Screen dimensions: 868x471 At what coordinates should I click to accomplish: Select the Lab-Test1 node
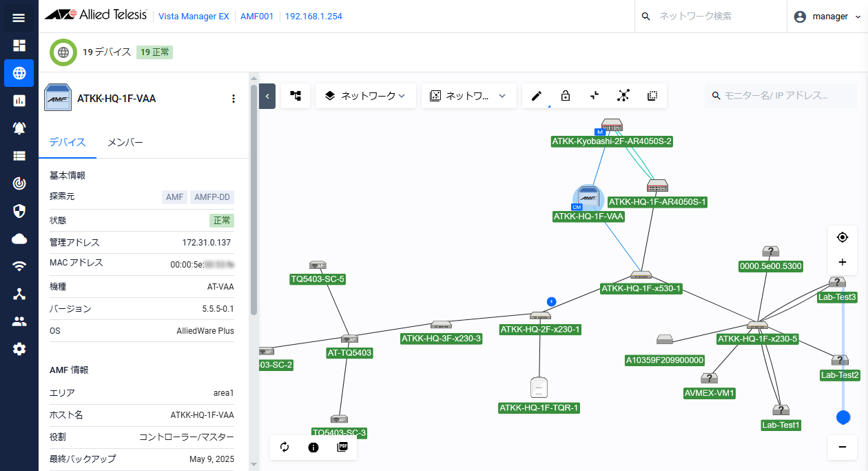(x=781, y=410)
